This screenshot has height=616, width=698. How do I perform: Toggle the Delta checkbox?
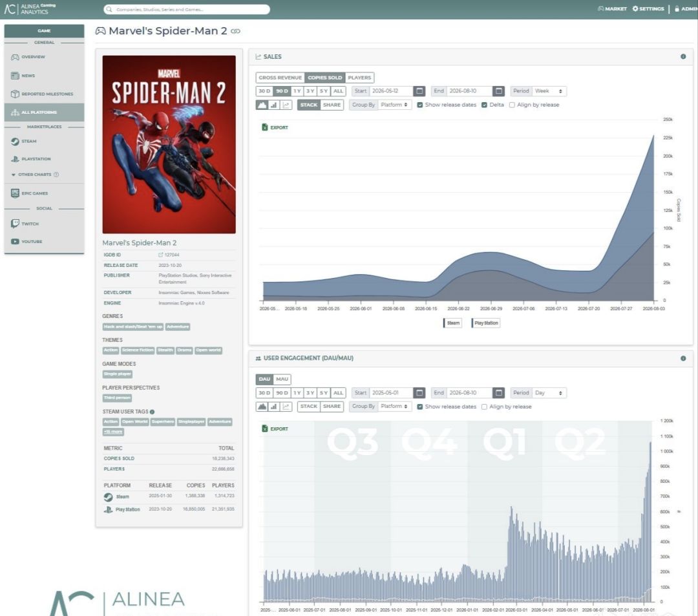[484, 105]
